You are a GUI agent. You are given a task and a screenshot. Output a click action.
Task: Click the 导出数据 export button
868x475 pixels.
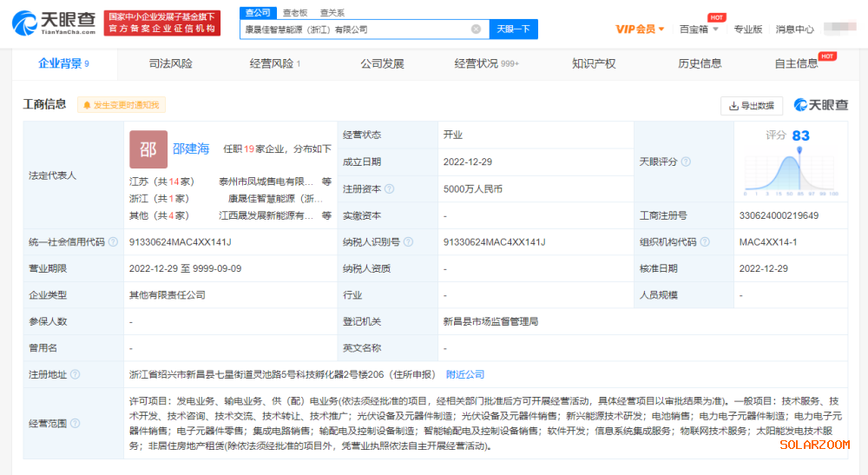752,105
